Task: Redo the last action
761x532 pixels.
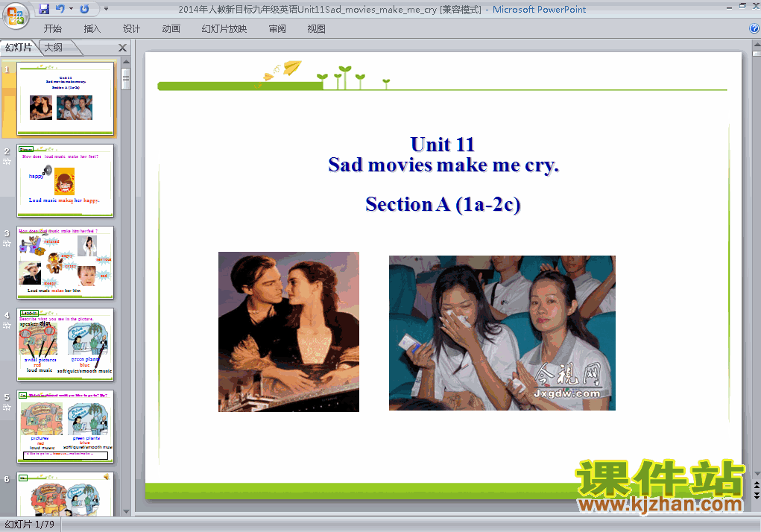Action: pyautogui.click(x=84, y=9)
